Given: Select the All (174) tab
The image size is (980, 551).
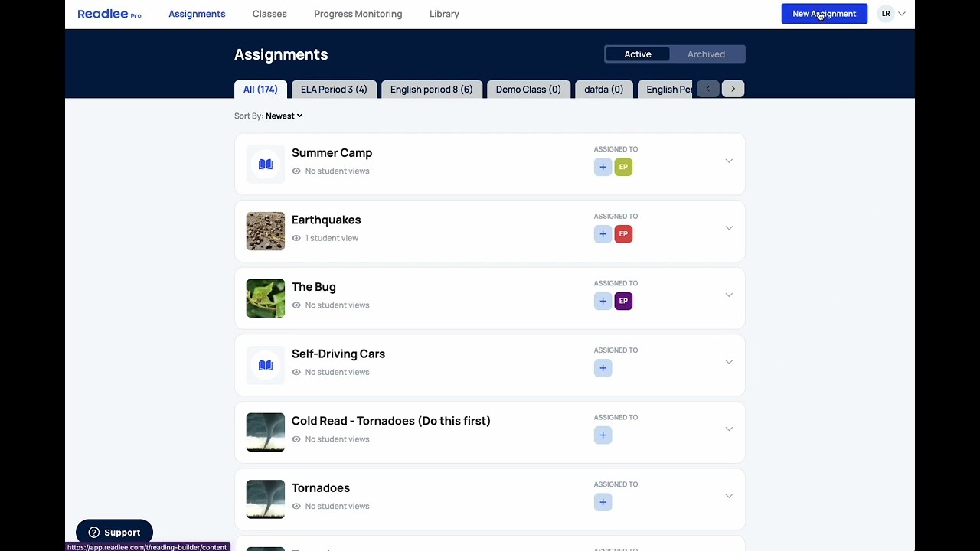Looking at the screenshot, I should pyautogui.click(x=260, y=90).
